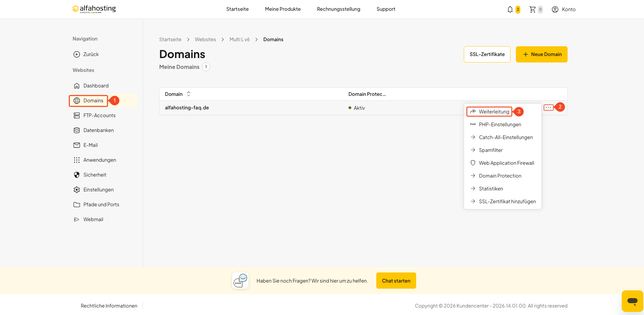Image resolution: width=644 pixels, height=315 pixels.
Task: Click Startseite in the breadcrumb
Action: (x=170, y=40)
